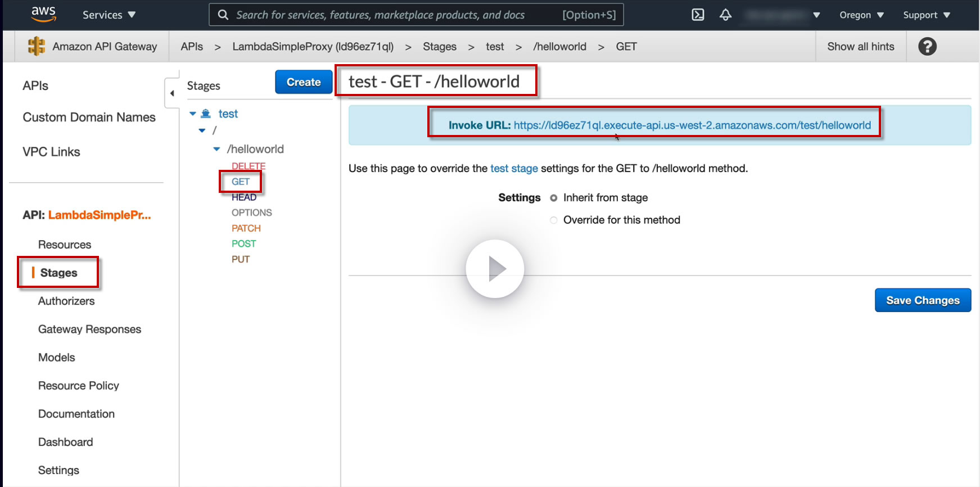Click the test stage icon
Viewport: 980px width, 487px height.
coord(206,114)
